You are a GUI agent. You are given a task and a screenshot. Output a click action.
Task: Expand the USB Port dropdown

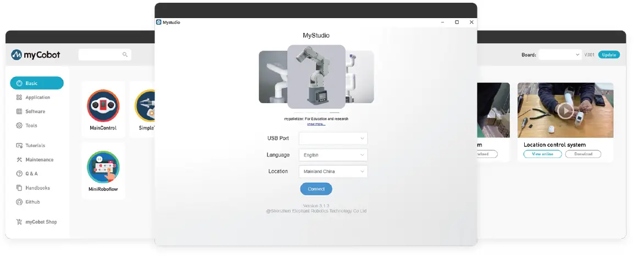click(333, 138)
